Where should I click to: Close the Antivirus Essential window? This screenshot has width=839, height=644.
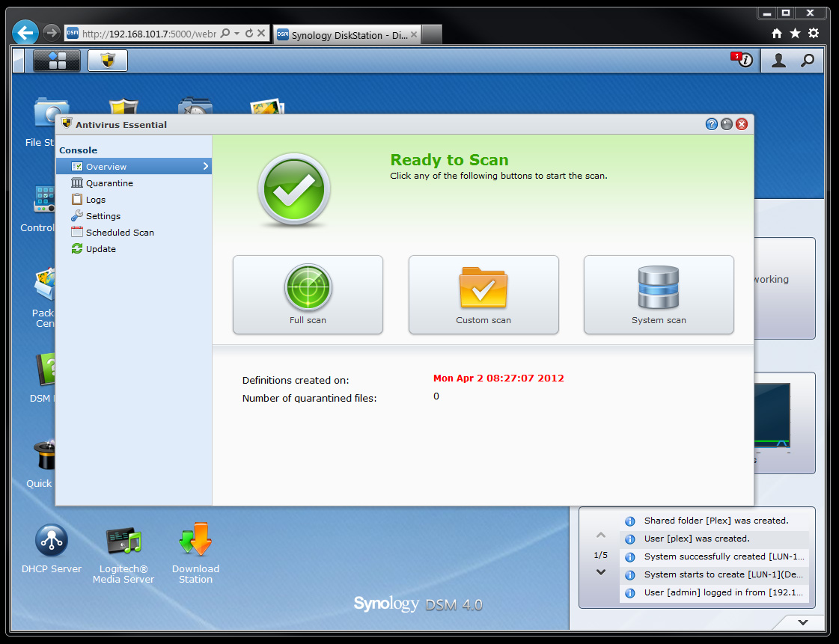click(742, 124)
